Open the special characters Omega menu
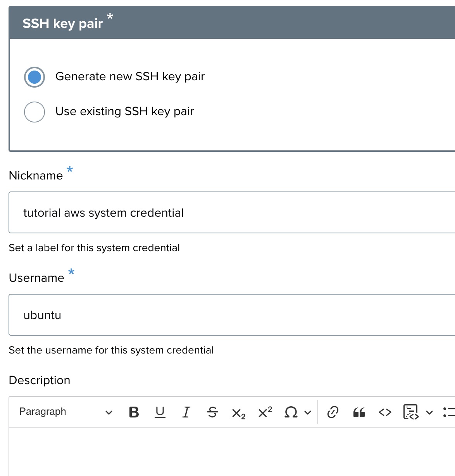The image size is (455, 476). (x=291, y=412)
